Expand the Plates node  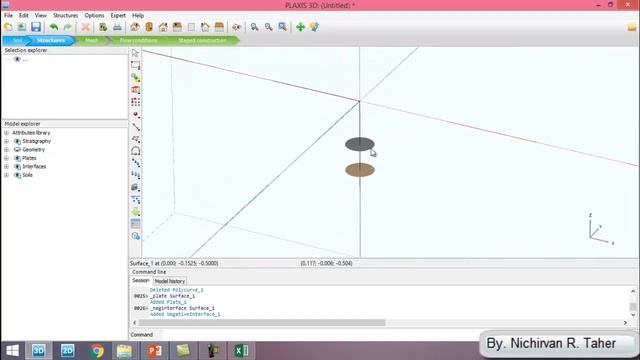coord(7,158)
